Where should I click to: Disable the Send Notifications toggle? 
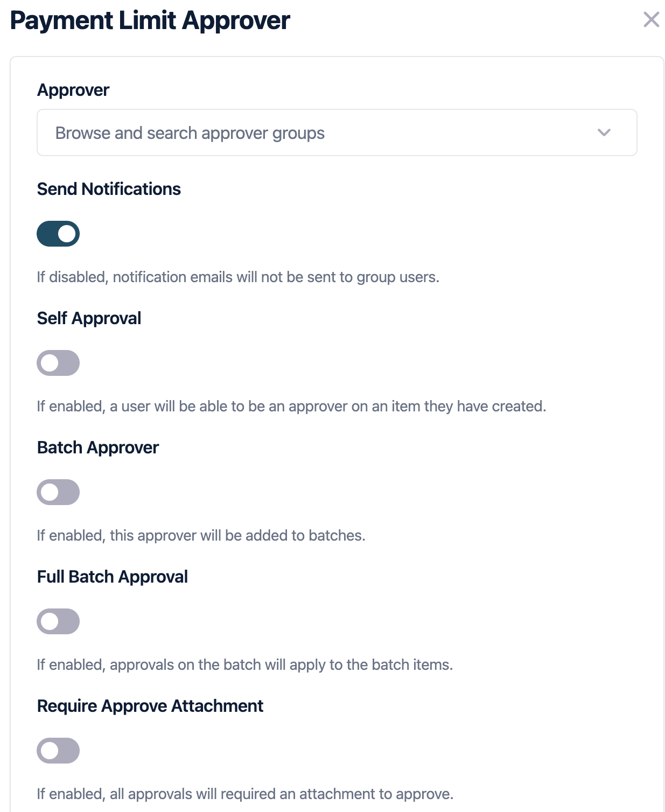pyautogui.click(x=58, y=234)
